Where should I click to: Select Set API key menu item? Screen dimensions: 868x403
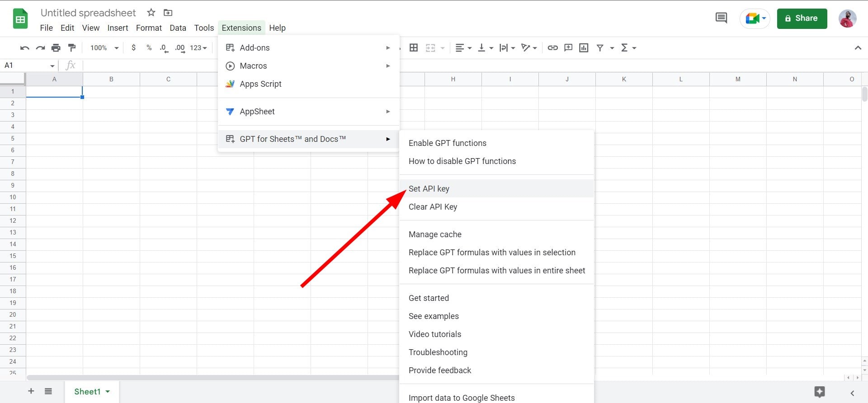tap(429, 189)
